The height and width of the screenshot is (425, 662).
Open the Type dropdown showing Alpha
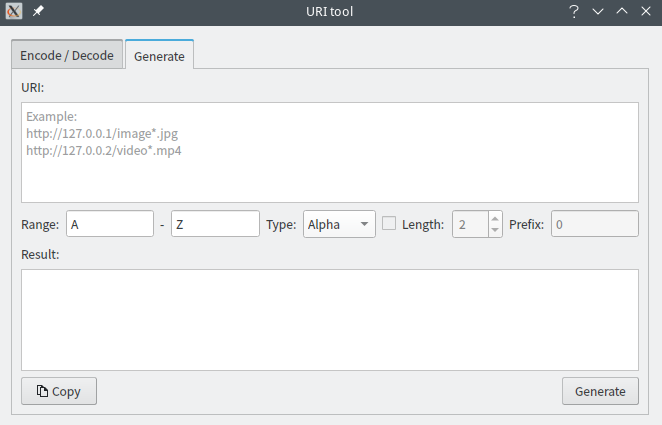pos(339,224)
